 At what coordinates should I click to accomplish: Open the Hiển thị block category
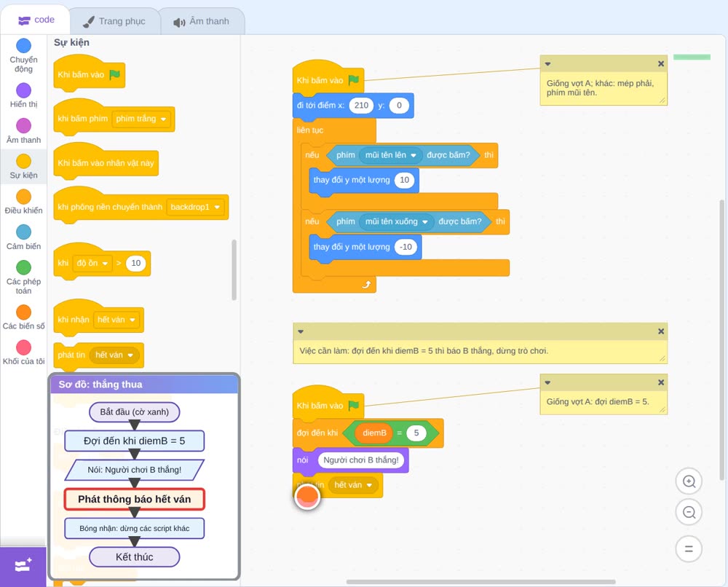[x=24, y=95]
